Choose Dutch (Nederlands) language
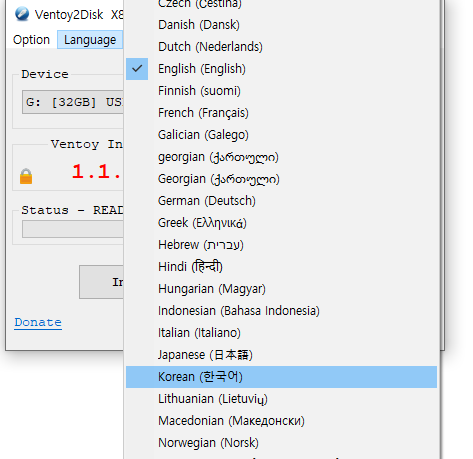473x459 pixels. click(281, 47)
